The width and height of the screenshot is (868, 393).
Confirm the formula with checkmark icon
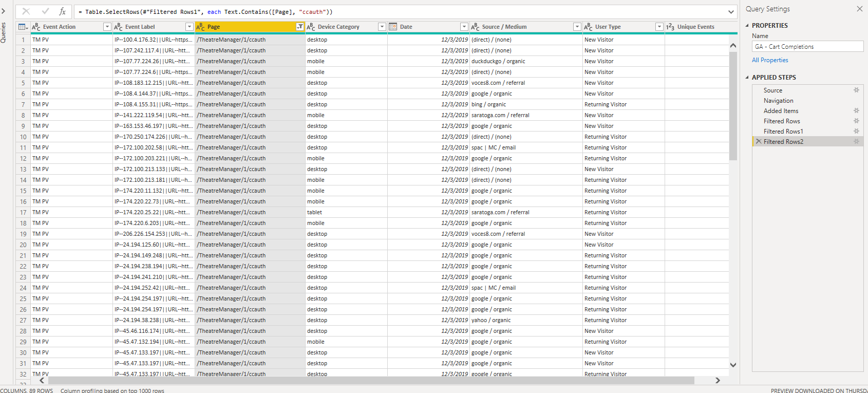click(x=45, y=11)
